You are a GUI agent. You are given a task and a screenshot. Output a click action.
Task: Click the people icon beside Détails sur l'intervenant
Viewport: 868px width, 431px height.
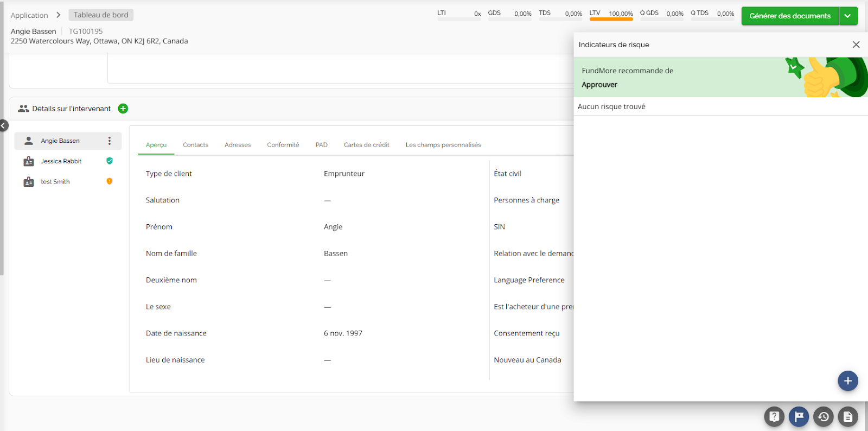tap(23, 109)
